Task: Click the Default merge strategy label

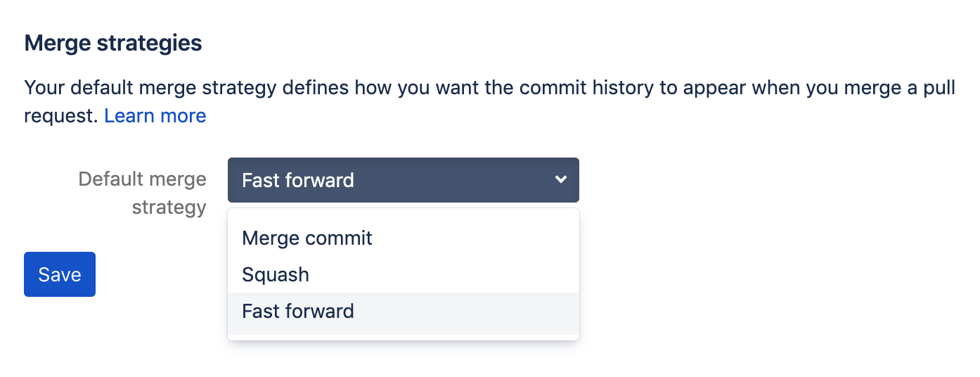Action: [142, 193]
